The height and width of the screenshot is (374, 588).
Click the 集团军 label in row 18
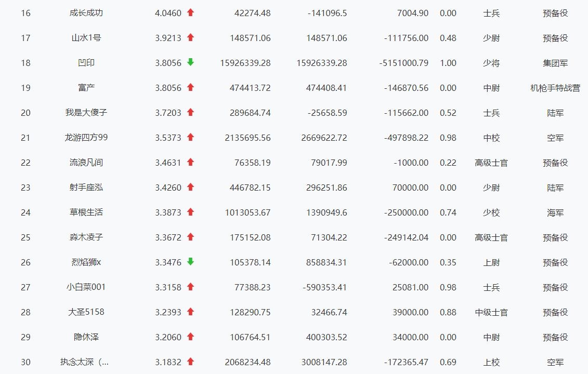coord(555,63)
